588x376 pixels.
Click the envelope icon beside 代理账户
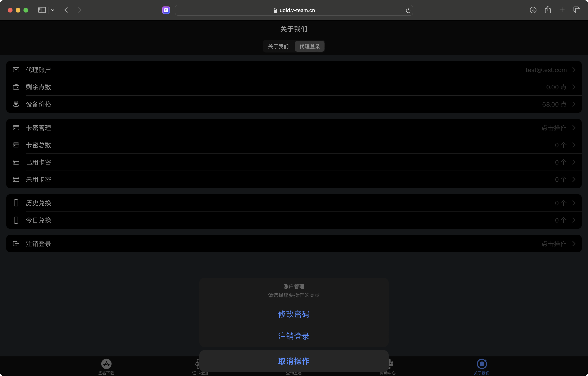(16, 70)
